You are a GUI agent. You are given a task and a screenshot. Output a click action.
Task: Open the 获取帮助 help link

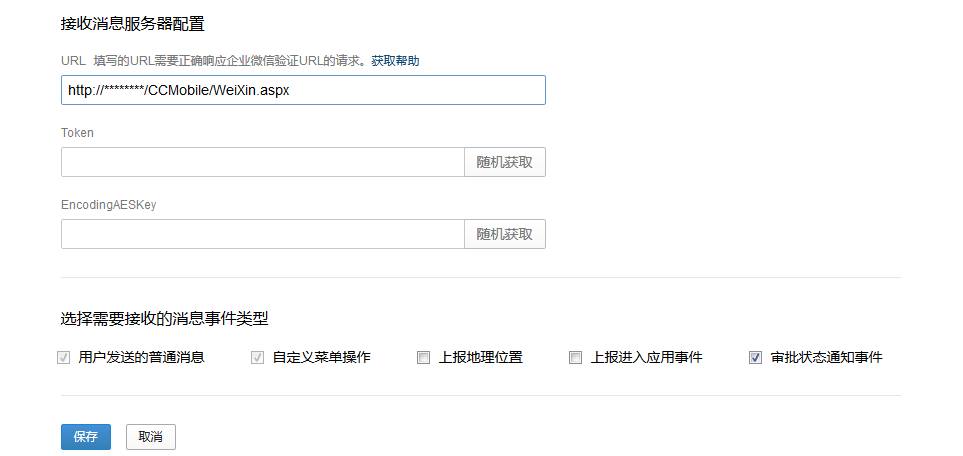tap(396, 61)
